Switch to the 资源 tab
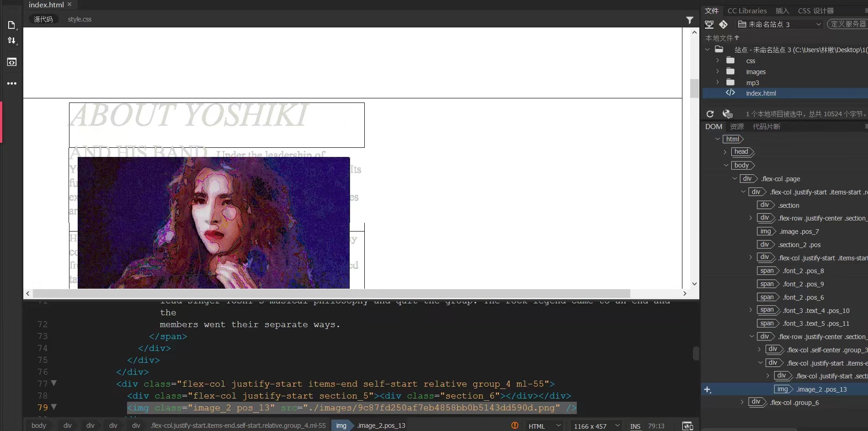The height and width of the screenshot is (431, 868). pos(737,126)
